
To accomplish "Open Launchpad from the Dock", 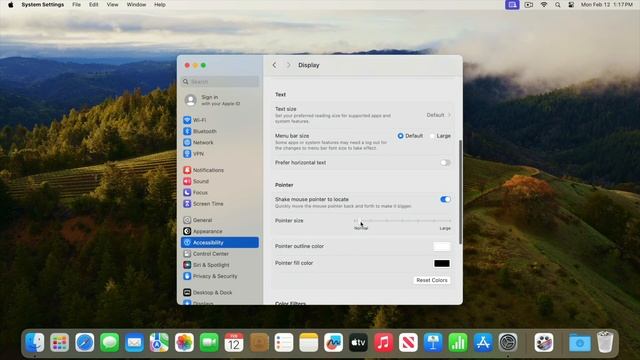I will tap(60, 342).
